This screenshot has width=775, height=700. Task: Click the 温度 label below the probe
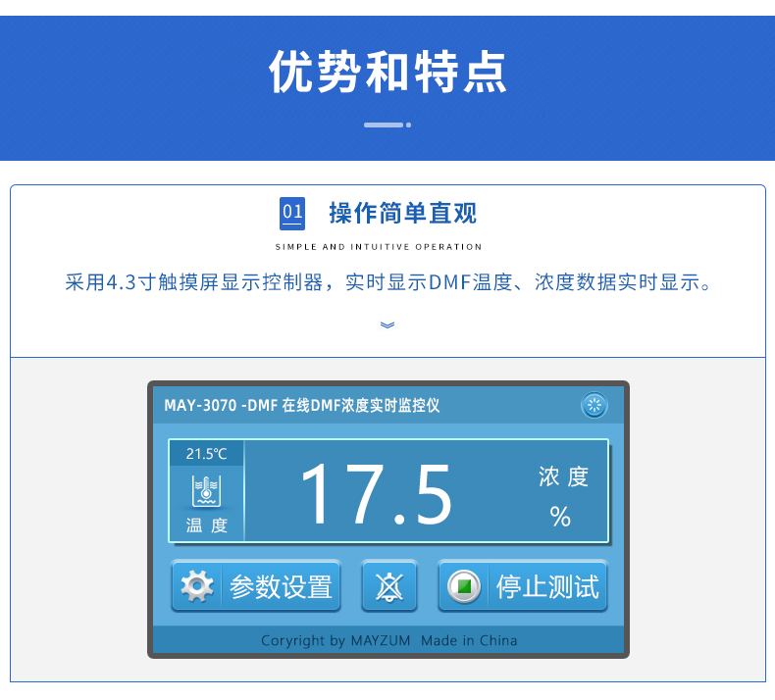tap(206, 525)
